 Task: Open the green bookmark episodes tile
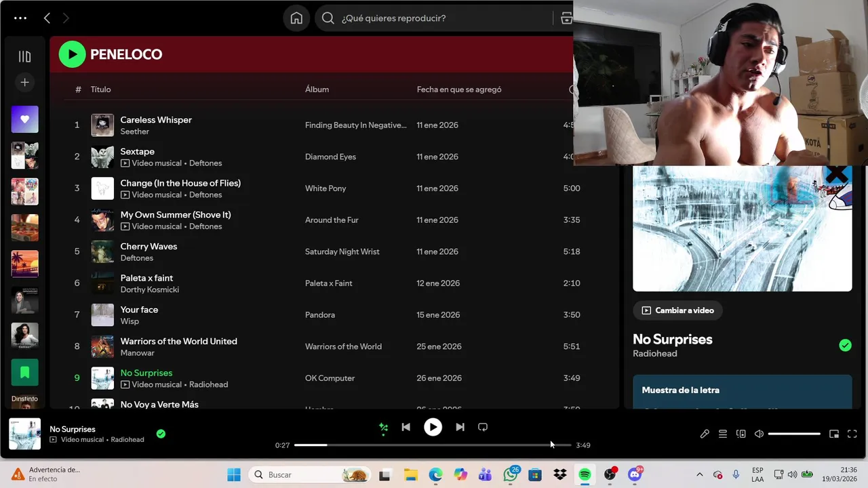[24, 372]
